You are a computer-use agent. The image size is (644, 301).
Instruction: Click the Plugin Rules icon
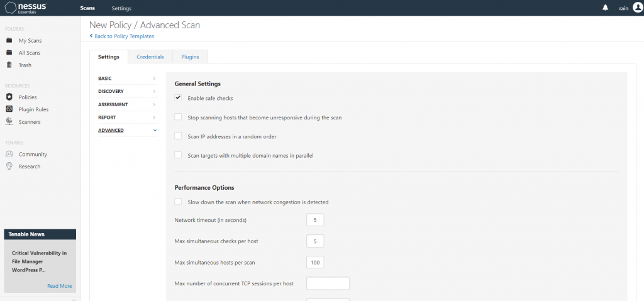tap(9, 109)
